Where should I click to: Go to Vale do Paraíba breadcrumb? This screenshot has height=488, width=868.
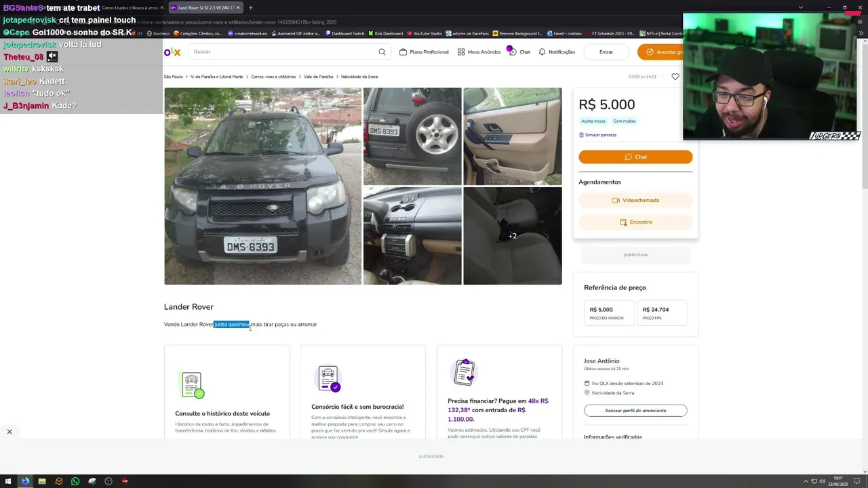(318, 77)
